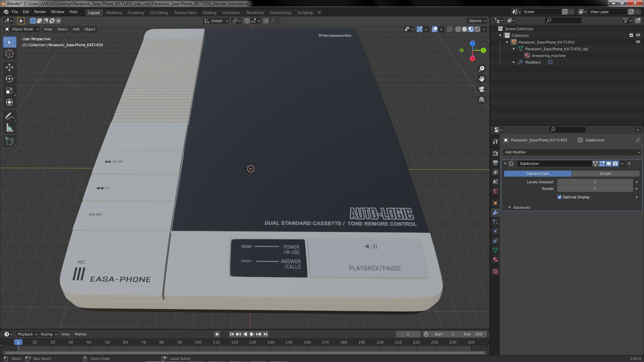Hide Panasonic_Easa-Phone_KX-T1450 object via eye icon
644x362 pixels.
[638, 42]
